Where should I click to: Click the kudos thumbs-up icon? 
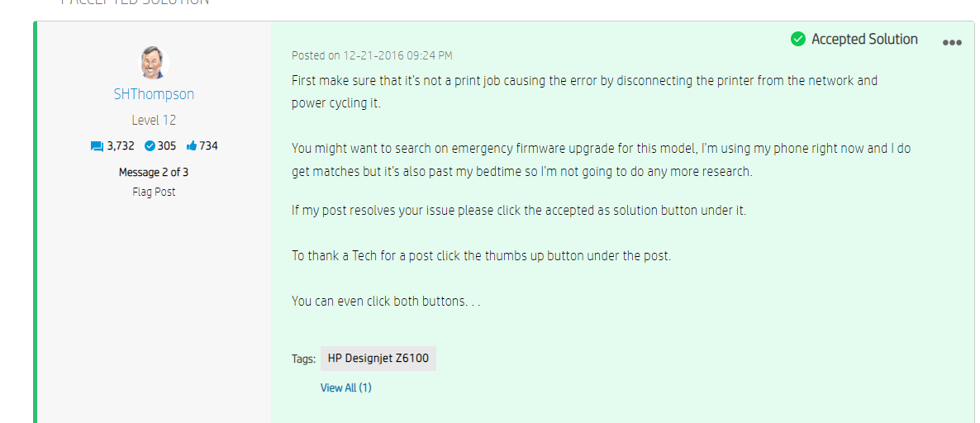192,145
